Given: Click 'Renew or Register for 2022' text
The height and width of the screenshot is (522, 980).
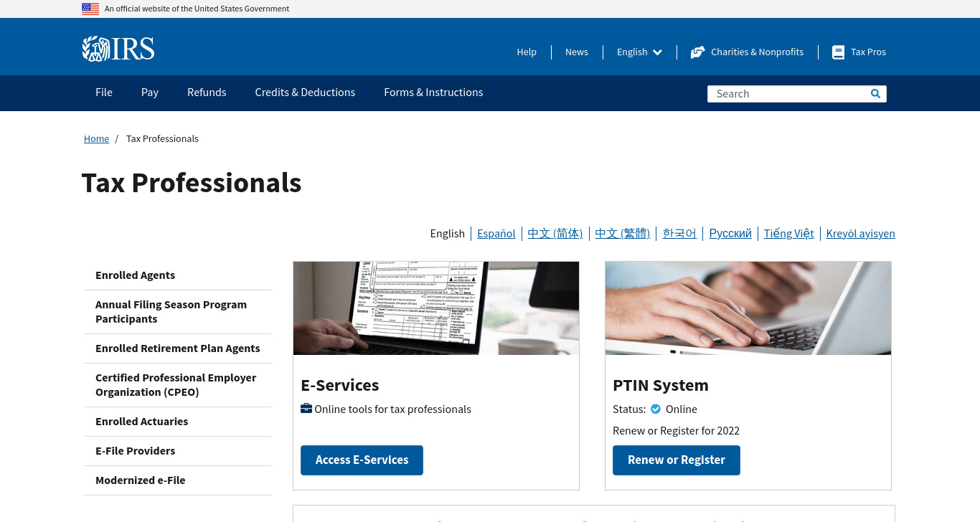Looking at the screenshot, I should click(676, 431).
